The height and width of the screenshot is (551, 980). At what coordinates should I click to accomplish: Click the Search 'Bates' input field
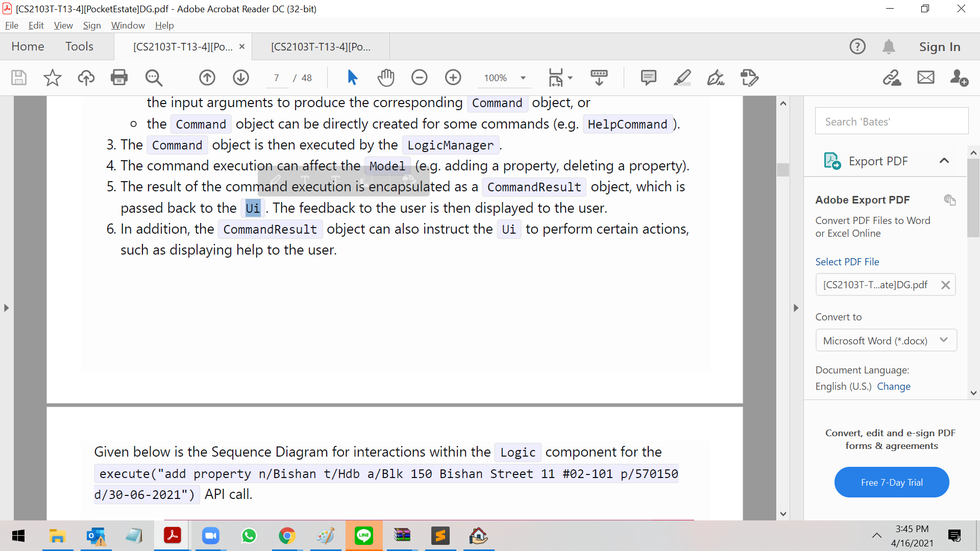click(891, 121)
